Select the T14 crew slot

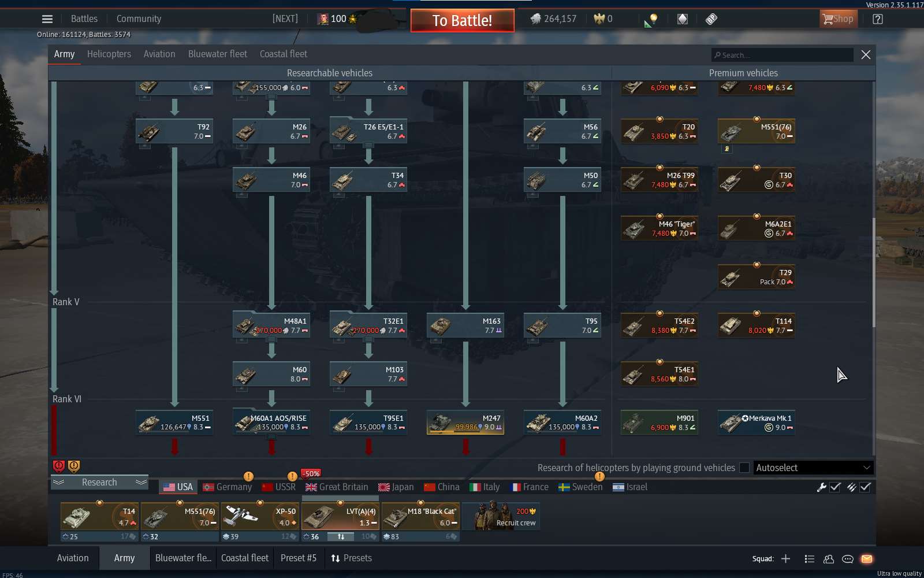click(99, 517)
